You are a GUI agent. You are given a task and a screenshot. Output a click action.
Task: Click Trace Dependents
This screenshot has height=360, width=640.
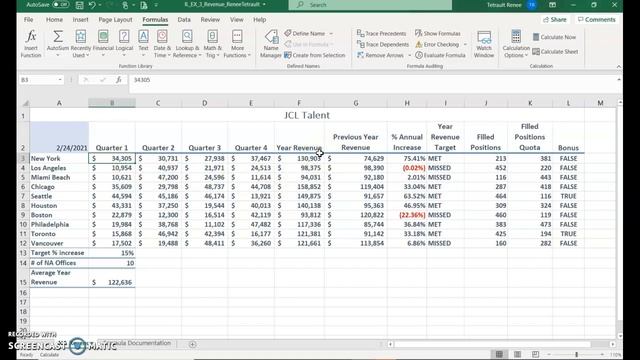(383, 44)
